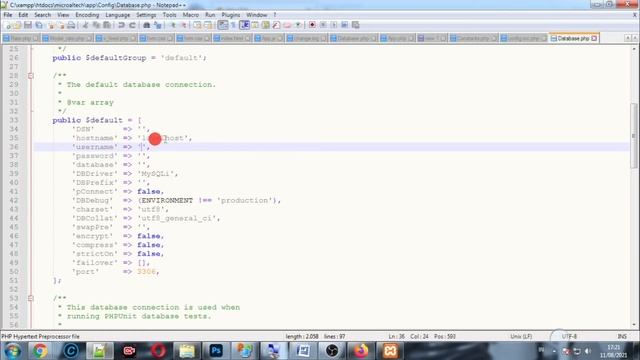
Task: Click the Zoom In toolbar icon
Action: click(x=173, y=25)
